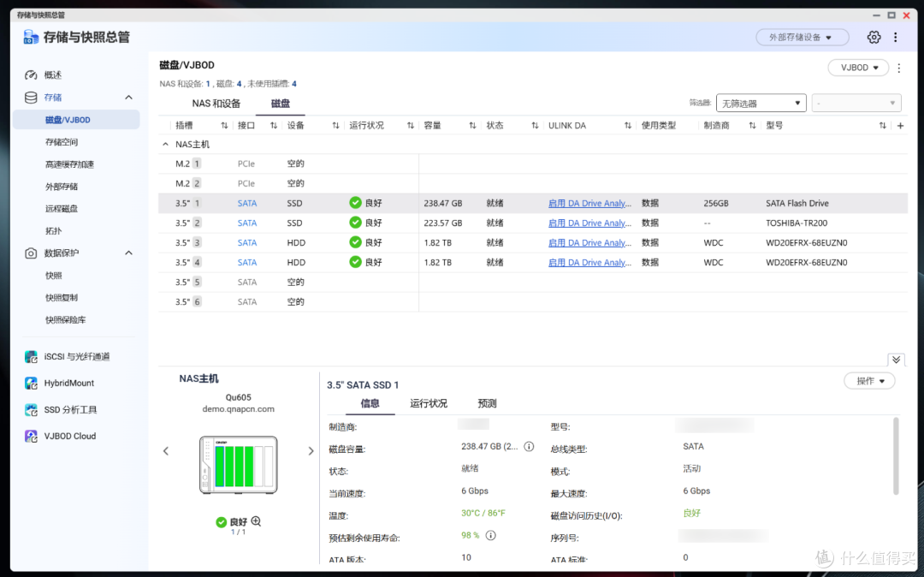
Task: Sort by the manufacturer column arrows
Action: [x=752, y=126]
